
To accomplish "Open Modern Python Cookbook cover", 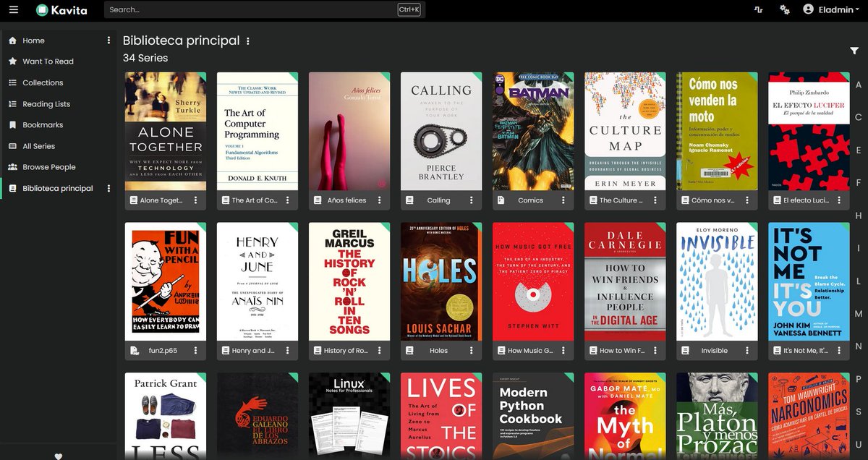I will click(x=533, y=416).
